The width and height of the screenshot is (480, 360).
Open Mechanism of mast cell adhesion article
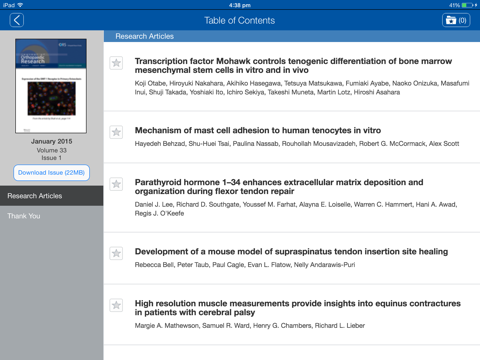coord(258,130)
